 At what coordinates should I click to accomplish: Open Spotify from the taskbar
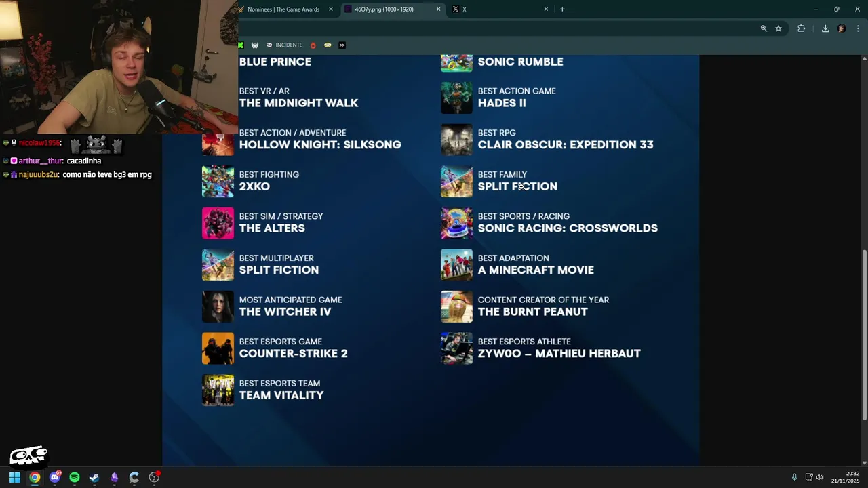[x=75, y=477]
